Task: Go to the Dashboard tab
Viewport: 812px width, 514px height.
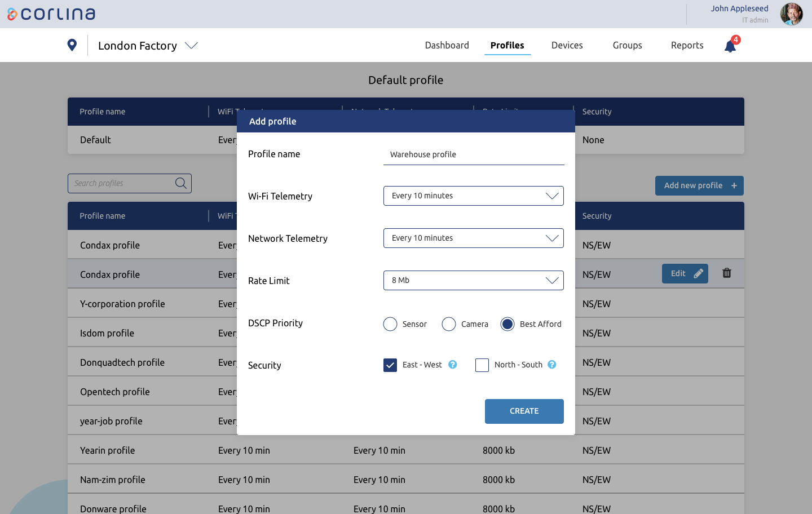Action: coord(447,45)
